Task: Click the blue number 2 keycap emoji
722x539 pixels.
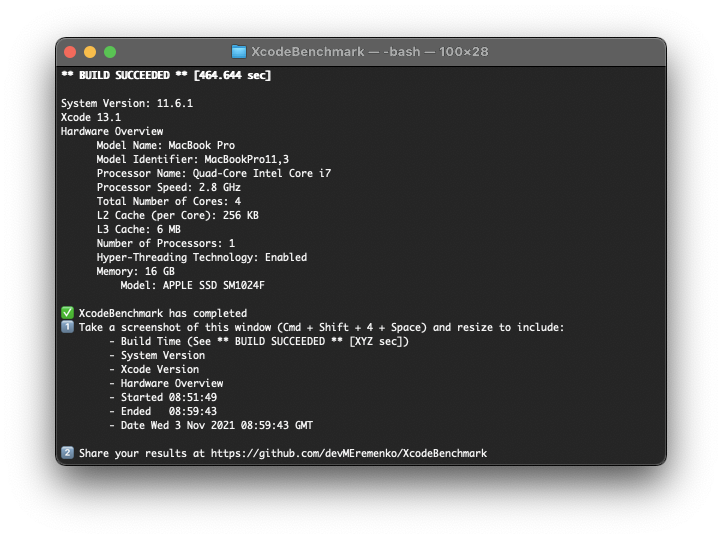Action: tap(67, 453)
